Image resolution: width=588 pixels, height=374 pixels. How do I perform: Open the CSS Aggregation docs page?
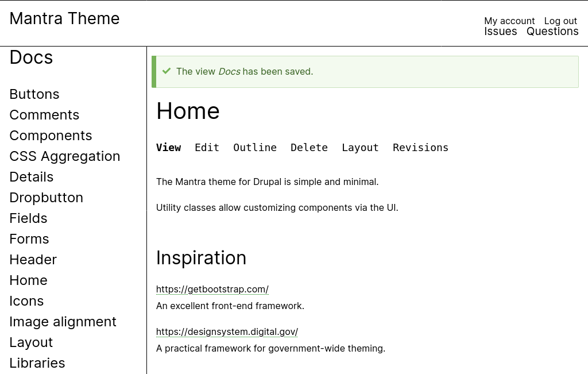(64, 156)
